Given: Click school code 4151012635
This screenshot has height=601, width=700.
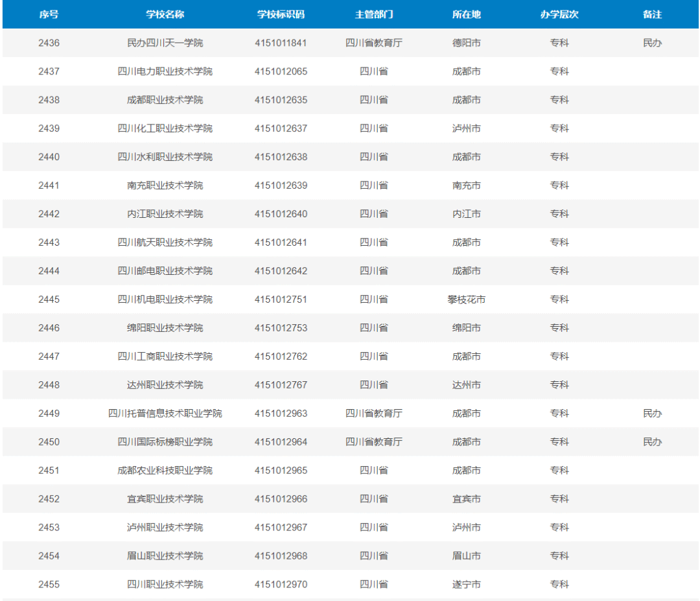Looking at the screenshot, I should [281, 100].
